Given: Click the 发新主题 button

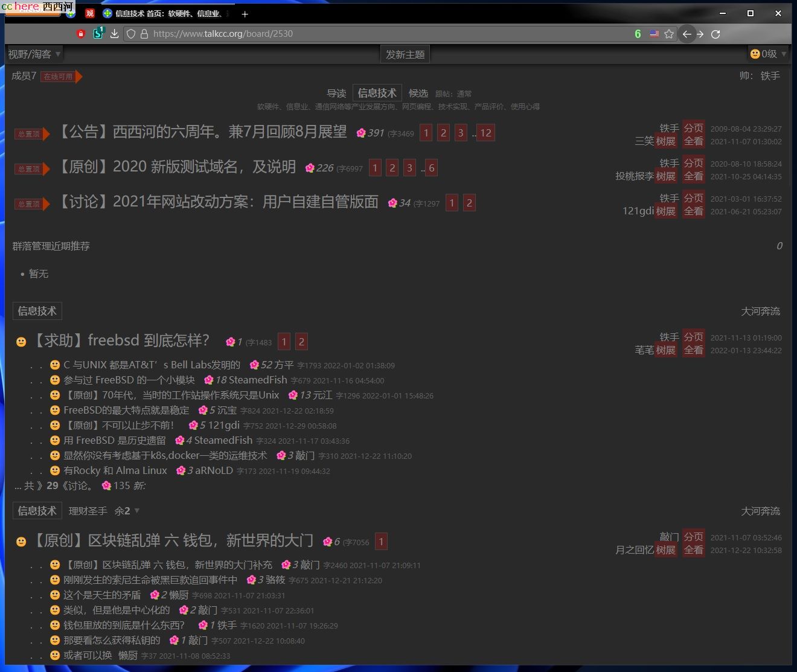Looking at the screenshot, I should point(405,54).
